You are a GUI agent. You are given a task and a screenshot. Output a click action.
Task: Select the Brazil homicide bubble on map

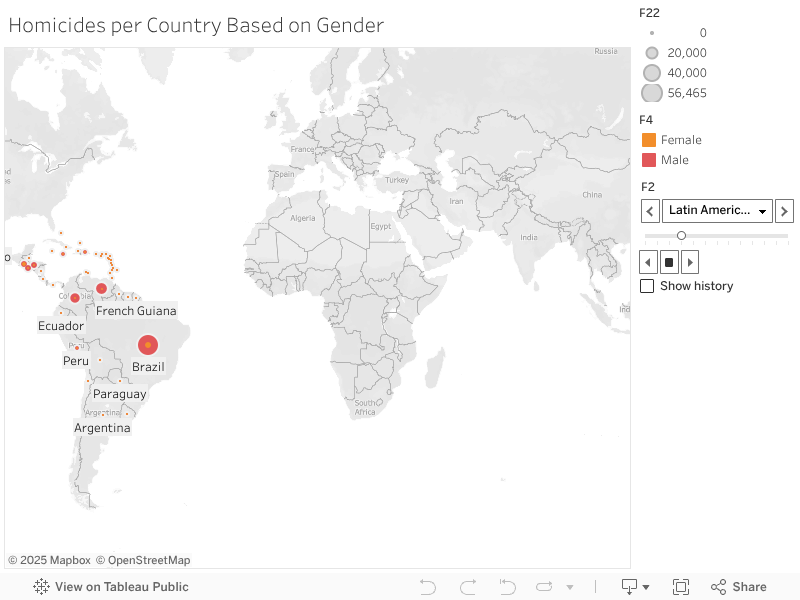pyautogui.click(x=148, y=345)
